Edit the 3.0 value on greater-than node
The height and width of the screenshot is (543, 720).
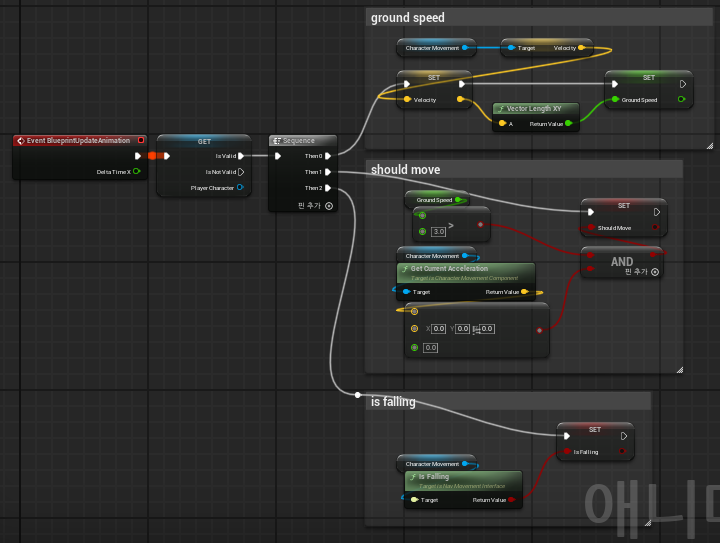(439, 232)
